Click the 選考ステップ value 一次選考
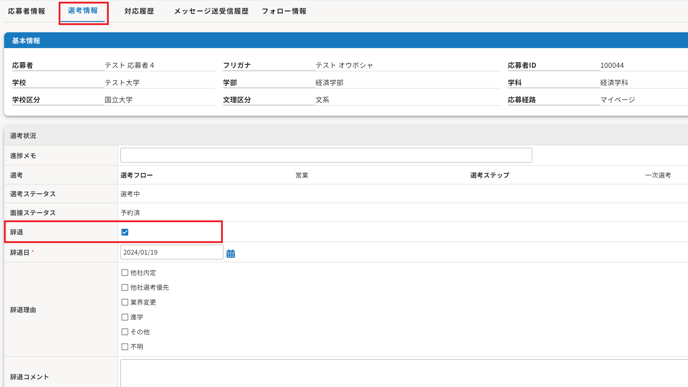 click(658, 175)
